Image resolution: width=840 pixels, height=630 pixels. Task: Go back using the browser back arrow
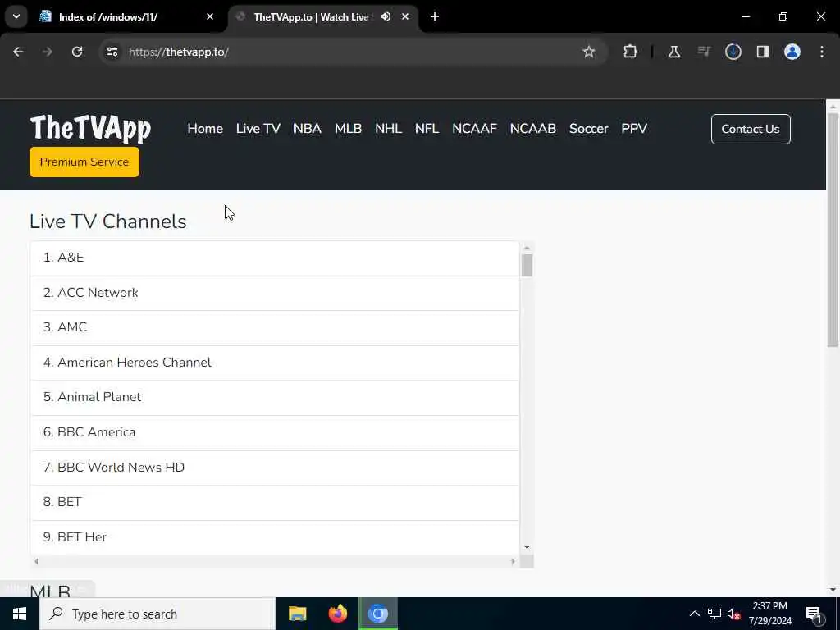[18, 52]
